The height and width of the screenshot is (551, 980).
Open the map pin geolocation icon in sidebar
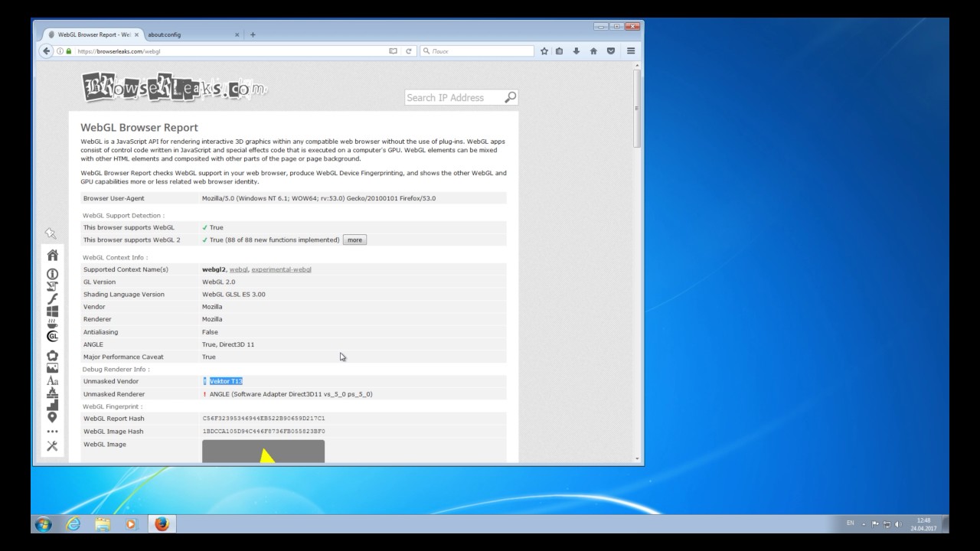[x=52, y=417]
